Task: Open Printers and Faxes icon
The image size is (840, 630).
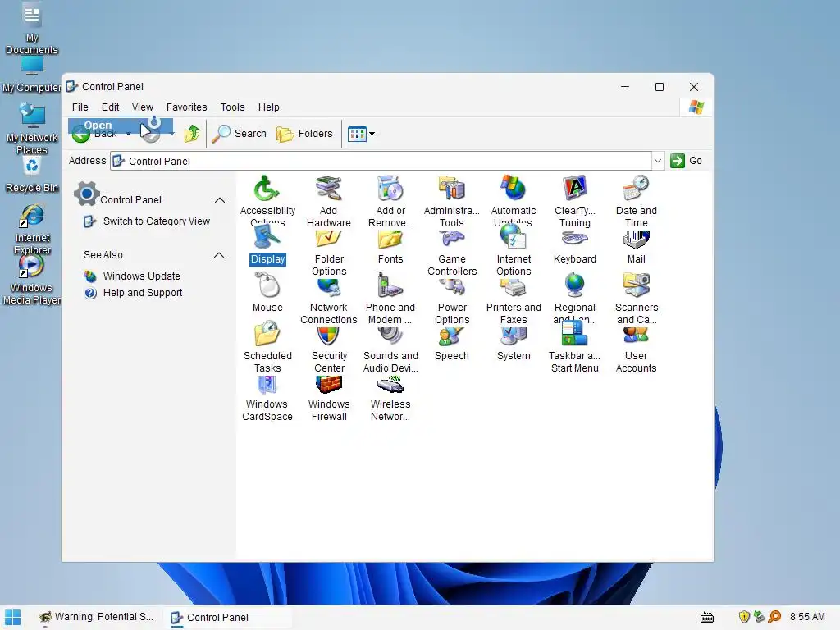Action: (x=514, y=287)
